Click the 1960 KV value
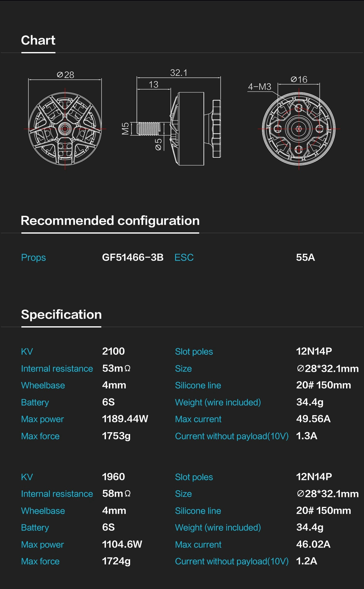 click(113, 477)
